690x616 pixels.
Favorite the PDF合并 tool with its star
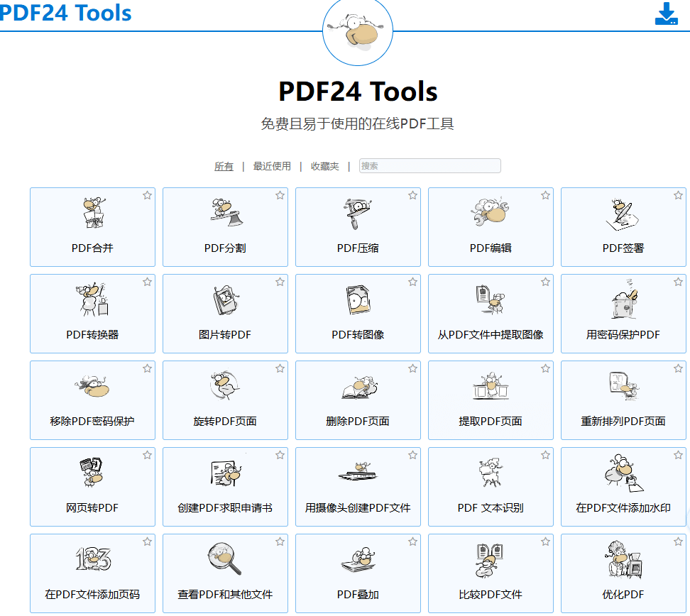pos(147,195)
